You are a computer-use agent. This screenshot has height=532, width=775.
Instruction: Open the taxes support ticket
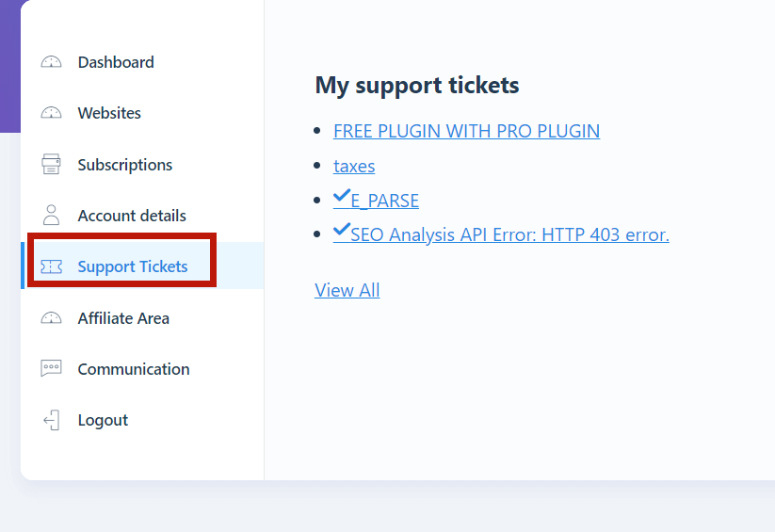354,166
